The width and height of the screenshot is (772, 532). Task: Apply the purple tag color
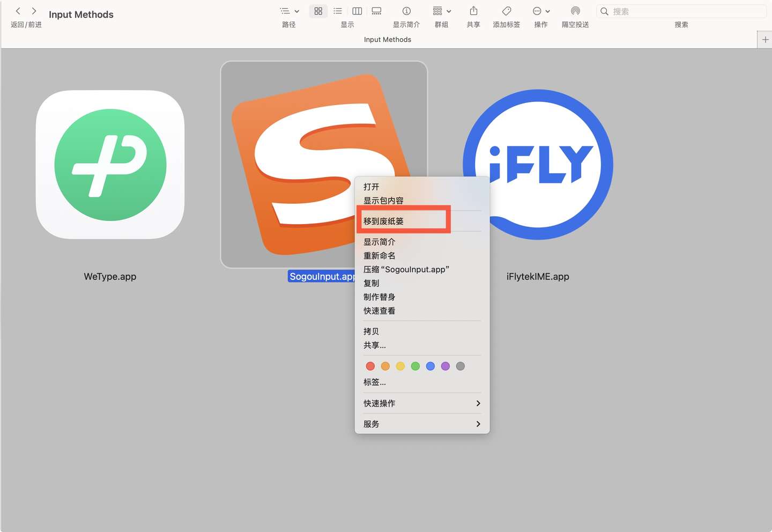click(x=446, y=366)
